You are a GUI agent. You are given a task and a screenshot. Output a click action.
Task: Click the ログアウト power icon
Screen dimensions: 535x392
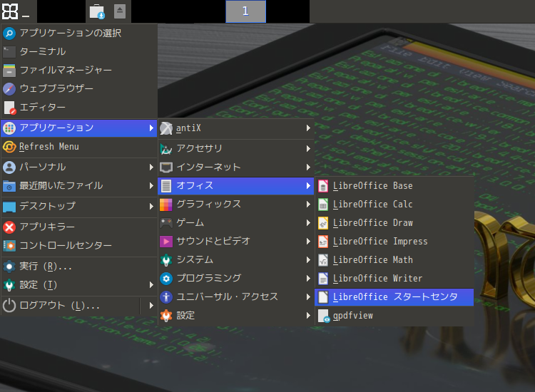pyautogui.click(x=9, y=306)
